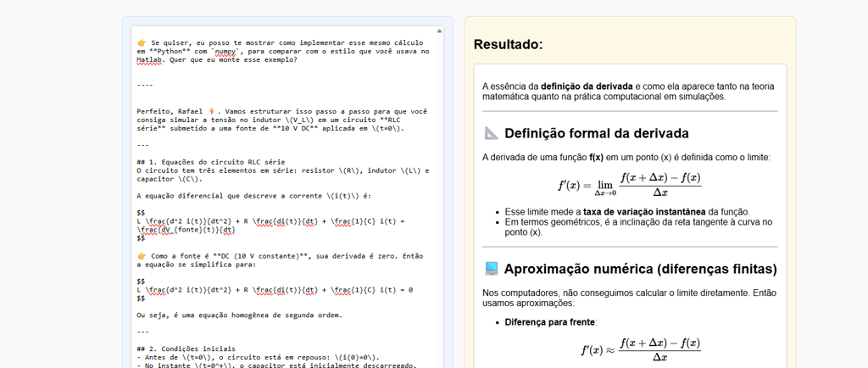Image resolution: width=868 pixels, height=368 pixels.
Task: Click the limit formula of f′(x) under Definição formal
Action: click(630, 184)
